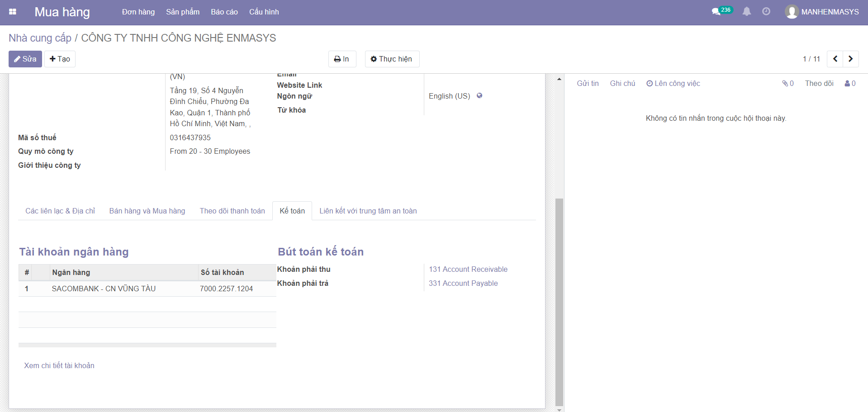Viewport: 868px width, 412px height.
Task: Click the notification bell icon
Action: (747, 12)
